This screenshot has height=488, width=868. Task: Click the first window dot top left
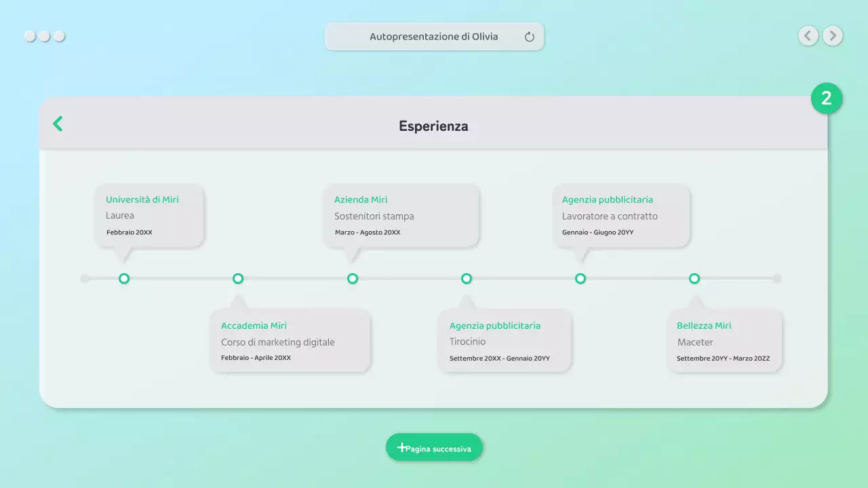click(29, 36)
